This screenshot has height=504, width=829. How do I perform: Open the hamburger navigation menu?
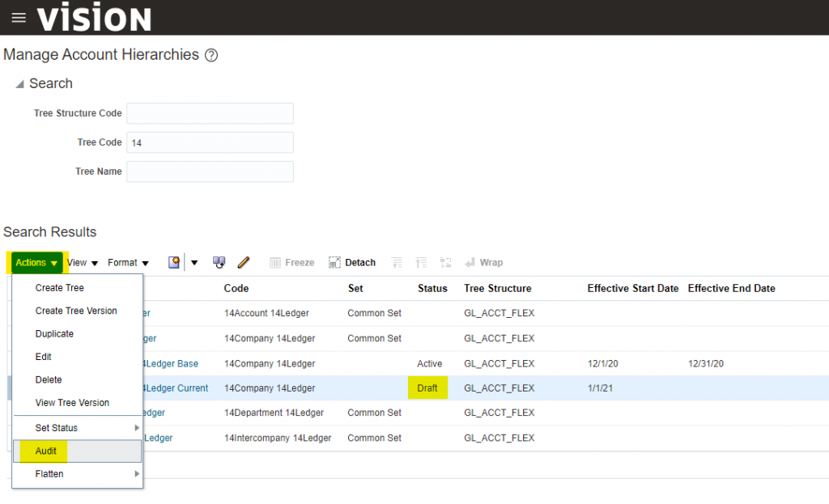pos(18,18)
